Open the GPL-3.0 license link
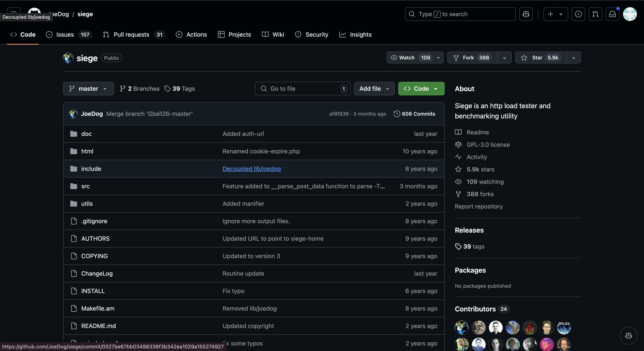Screen dimensions: 644x351 tap(488, 144)
